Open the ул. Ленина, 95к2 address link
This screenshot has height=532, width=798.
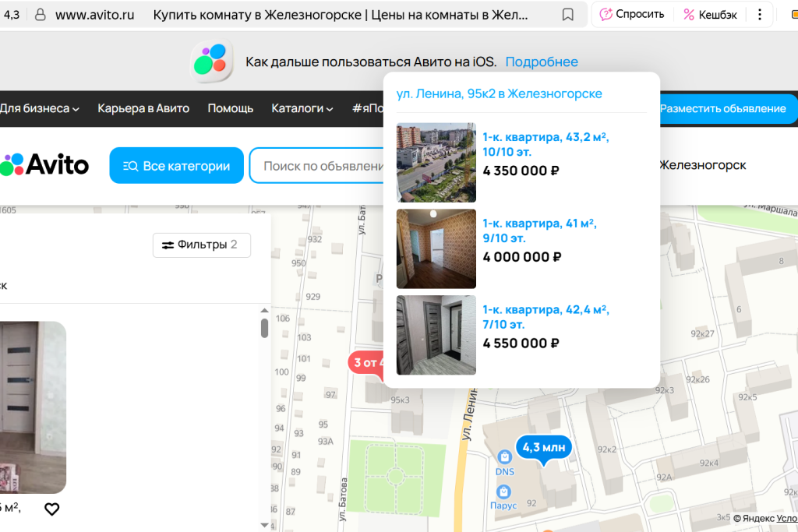pos(500,93)
